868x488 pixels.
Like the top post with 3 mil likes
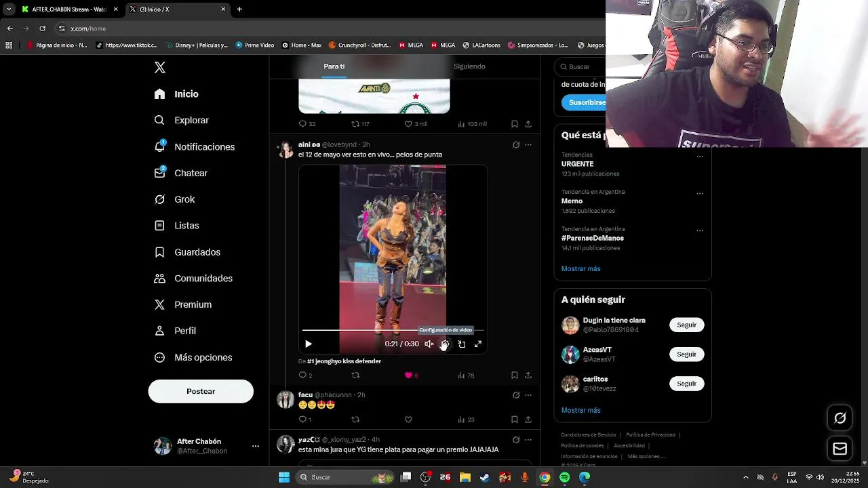408,124
